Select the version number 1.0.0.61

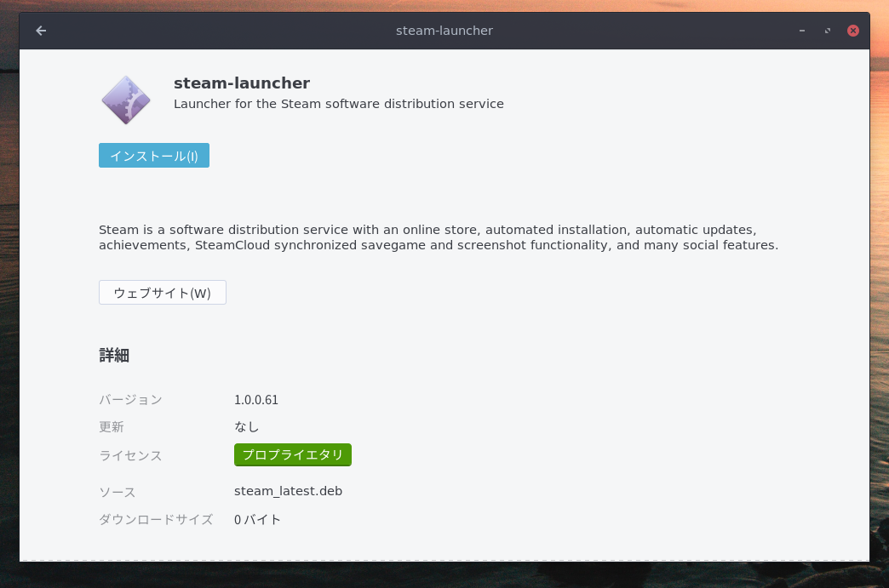coord(257,399)
